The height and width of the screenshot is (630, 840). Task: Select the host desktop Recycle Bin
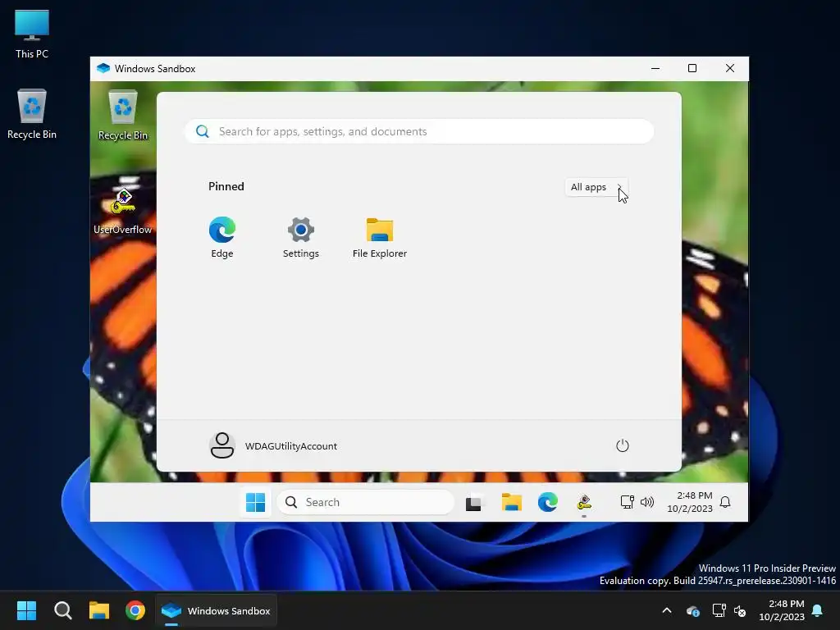click(32, 114)
